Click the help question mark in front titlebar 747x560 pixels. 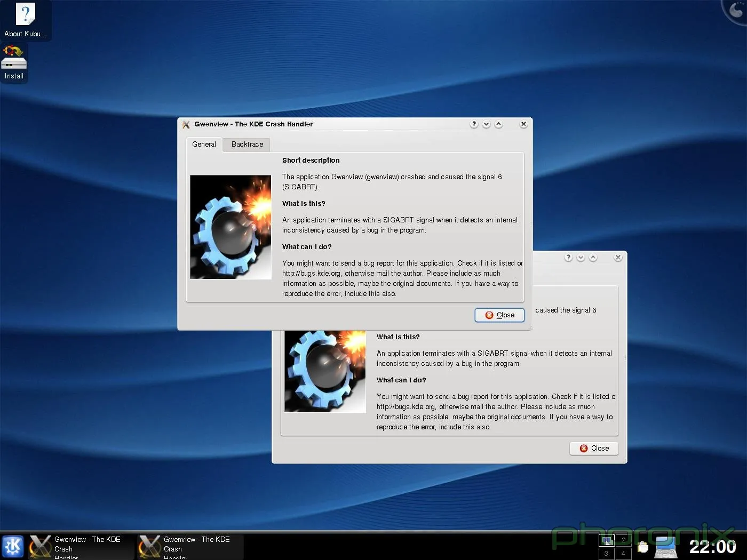tap(474, 124)
